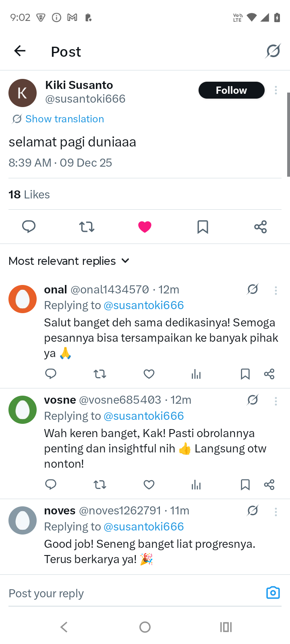
Task: Attach a photo with the camera icon
Action: 273,592
